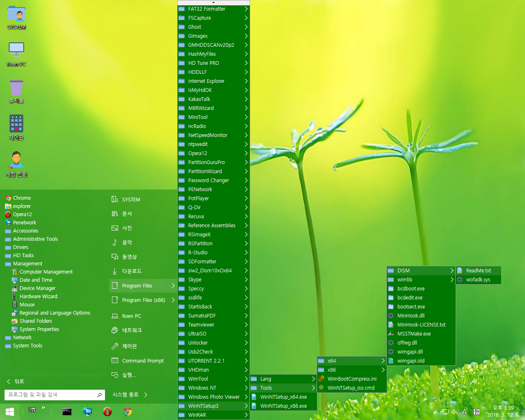Screen dimensions: 525x420
Task: Click the network monitor taskbar icon
Action: 87,412
